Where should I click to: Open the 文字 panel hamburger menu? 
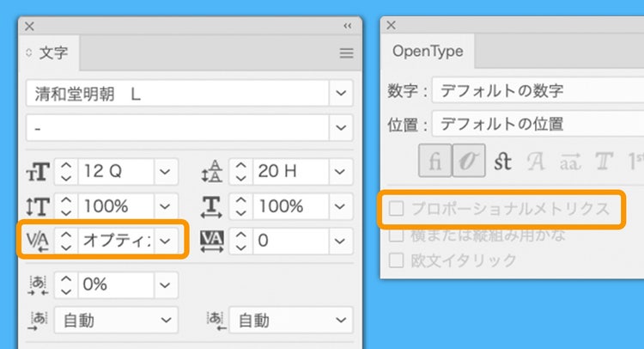[346, 53]
